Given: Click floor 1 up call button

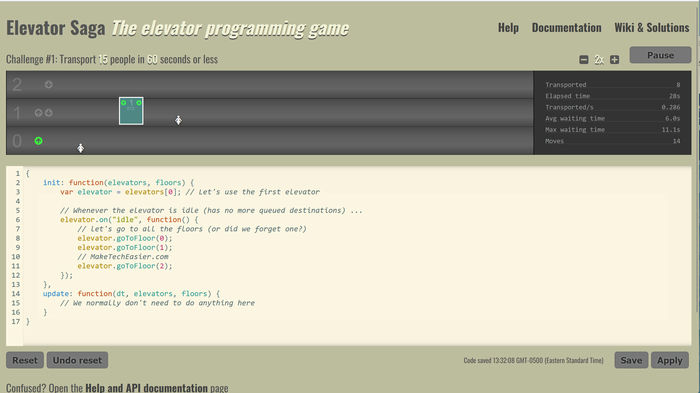Looking at the screenshot, I should pyautogui.click(x=38, y=113).
